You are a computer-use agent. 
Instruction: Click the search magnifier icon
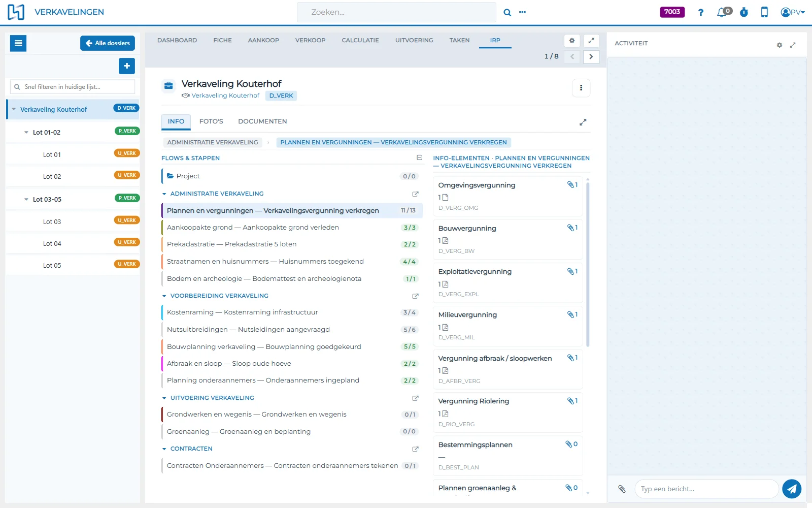pyautogui.click(x=507, y=12)
